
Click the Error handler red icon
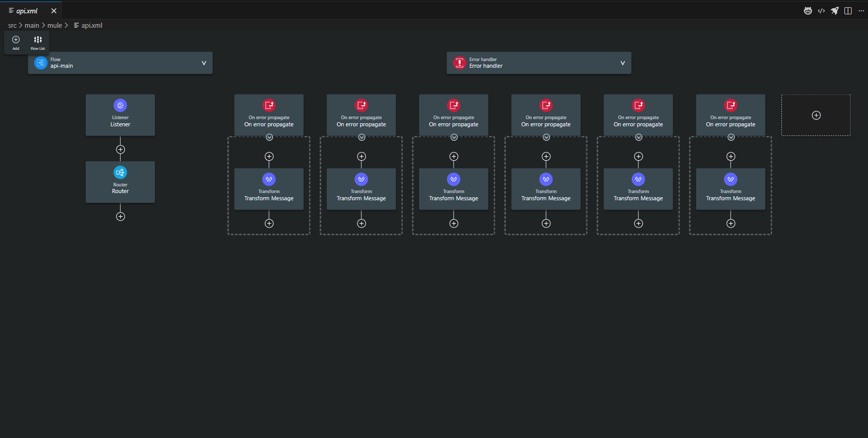460,63
